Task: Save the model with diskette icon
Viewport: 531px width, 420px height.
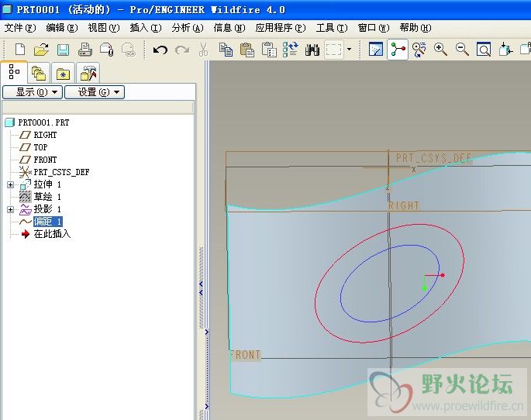Action: click(63, 50)
